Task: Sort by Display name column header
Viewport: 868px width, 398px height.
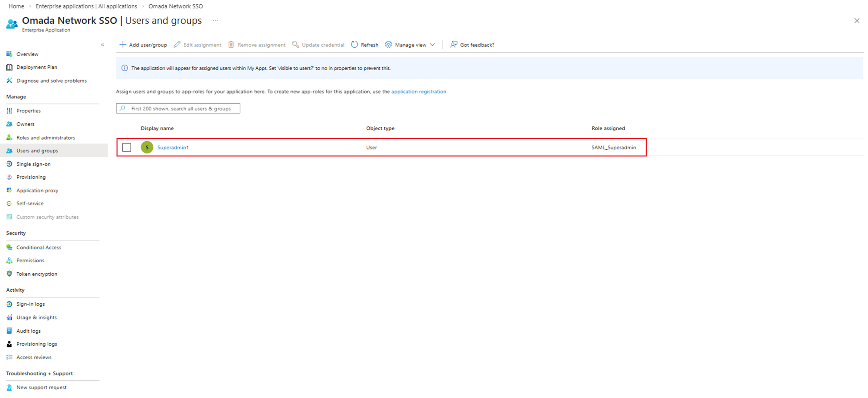Action: (x=157, y=128)
